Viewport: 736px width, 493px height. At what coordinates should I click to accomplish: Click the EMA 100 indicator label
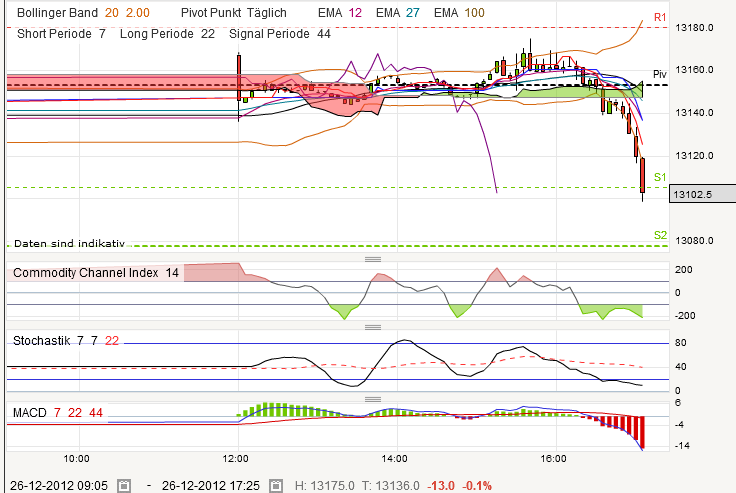459,13
